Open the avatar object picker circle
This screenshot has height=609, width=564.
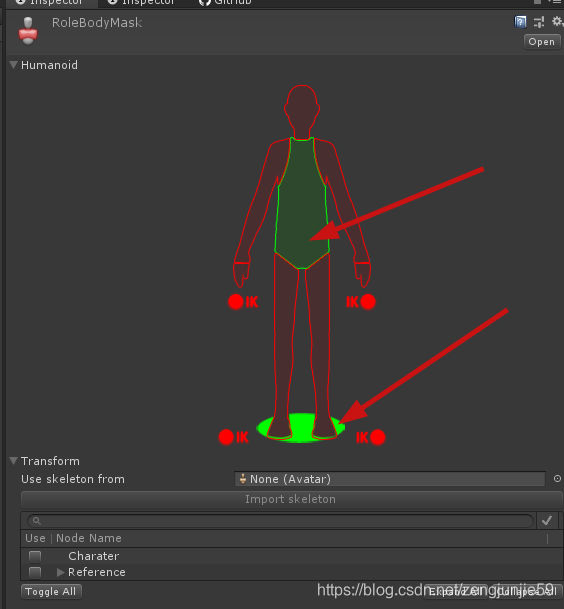click(x=557, y=479)
